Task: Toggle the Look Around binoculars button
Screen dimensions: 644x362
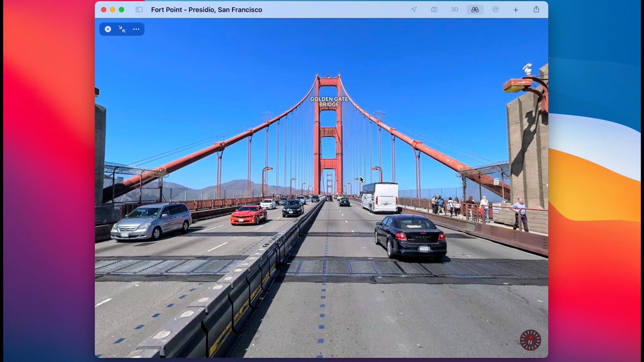Action: [475, 10]
